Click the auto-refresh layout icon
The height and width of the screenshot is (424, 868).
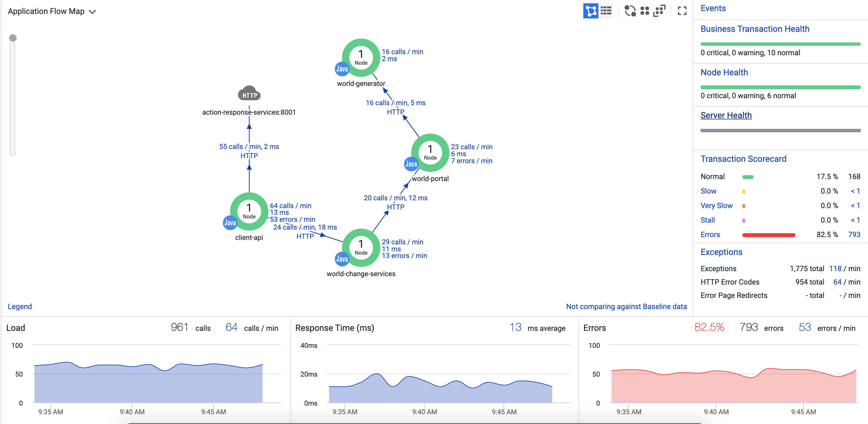tap(630, 11)
